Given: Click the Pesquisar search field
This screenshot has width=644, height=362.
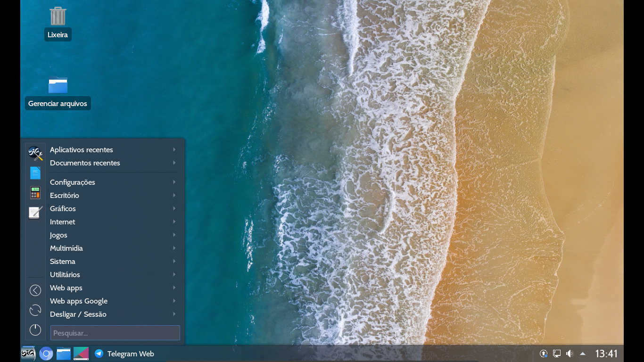Looking at the screenshot, I should tap(115, 333).
